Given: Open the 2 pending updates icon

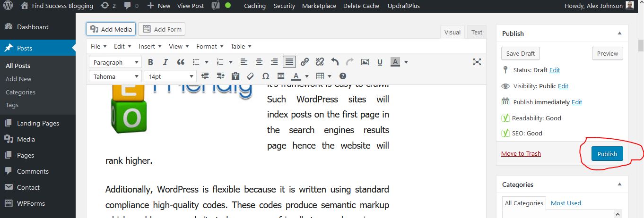Looking at the screenshot, I should (108, 6).
